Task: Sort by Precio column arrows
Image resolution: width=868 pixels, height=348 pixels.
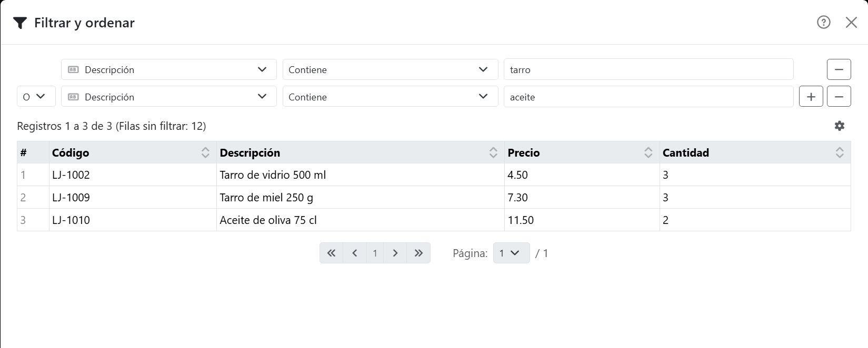Action: click(x=648, y=152)
